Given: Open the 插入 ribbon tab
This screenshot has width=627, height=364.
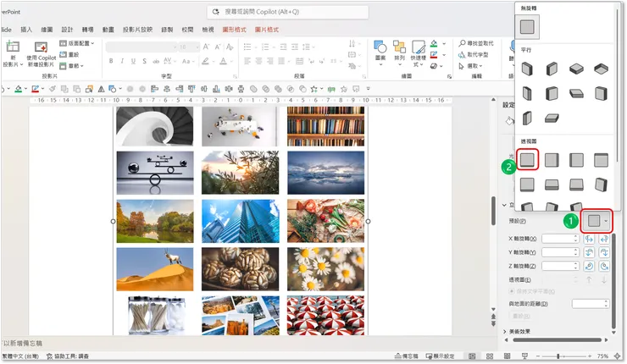Looking at the screenshot, I should [x=26, y=30].
